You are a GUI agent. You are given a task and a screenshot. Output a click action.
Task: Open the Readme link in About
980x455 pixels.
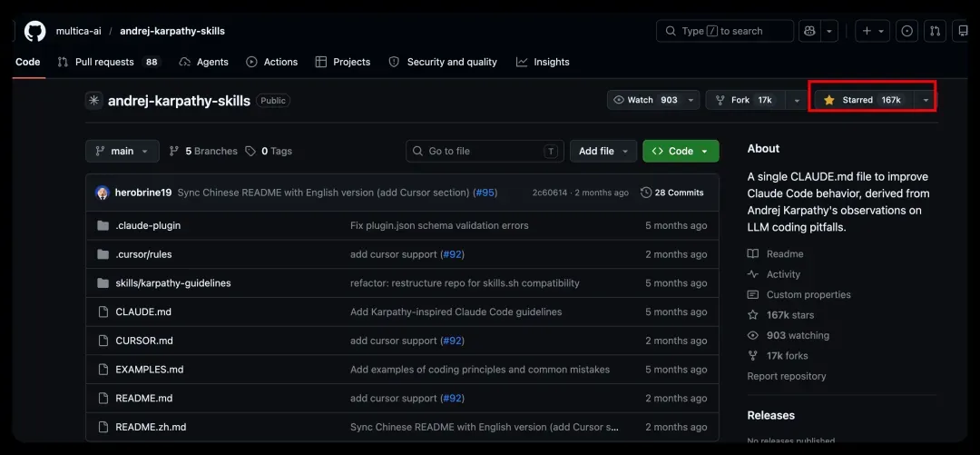coord(776,254)
